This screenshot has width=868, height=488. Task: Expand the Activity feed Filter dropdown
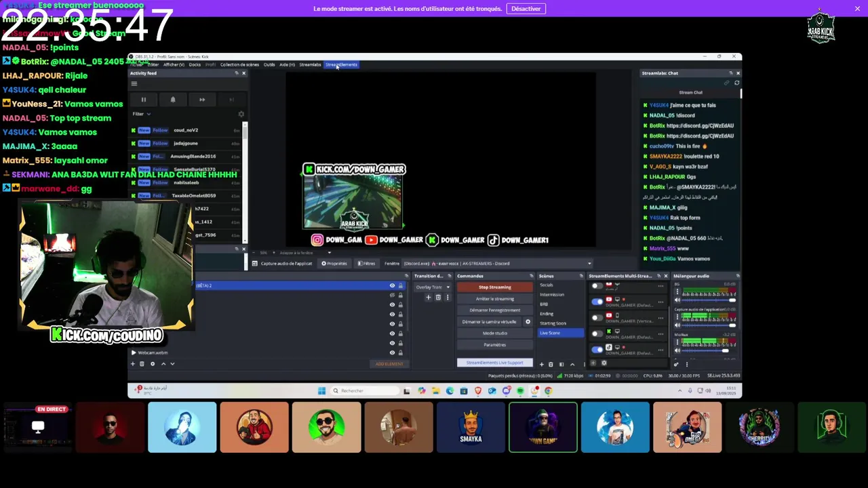coord(142,114)
